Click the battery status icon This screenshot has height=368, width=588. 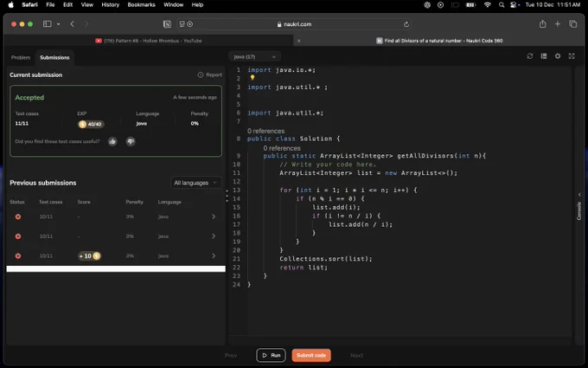click(x=470, y=5)
